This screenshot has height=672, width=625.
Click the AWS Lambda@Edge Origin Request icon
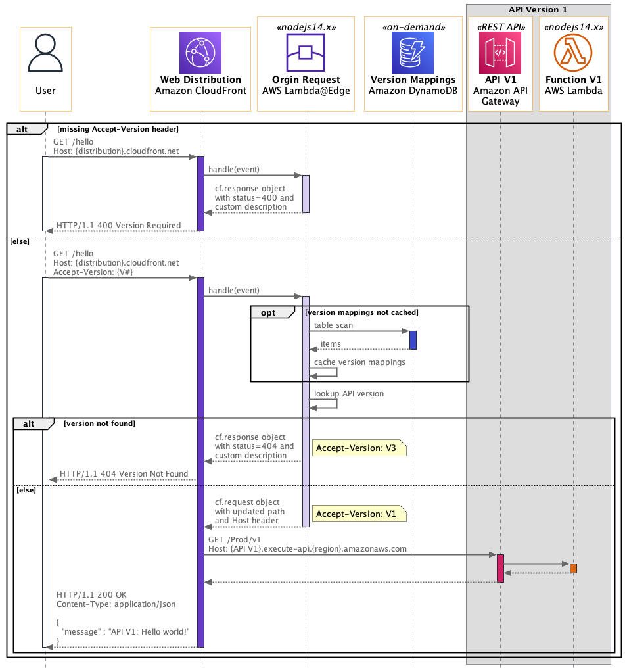pyautogui.click(x=306, y=52)
